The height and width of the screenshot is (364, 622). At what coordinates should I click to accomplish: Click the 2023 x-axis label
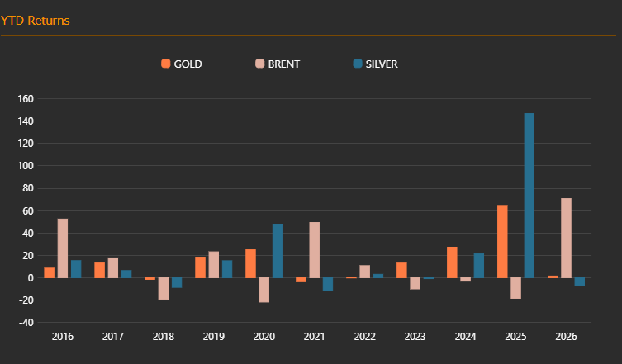coord(415,337)
